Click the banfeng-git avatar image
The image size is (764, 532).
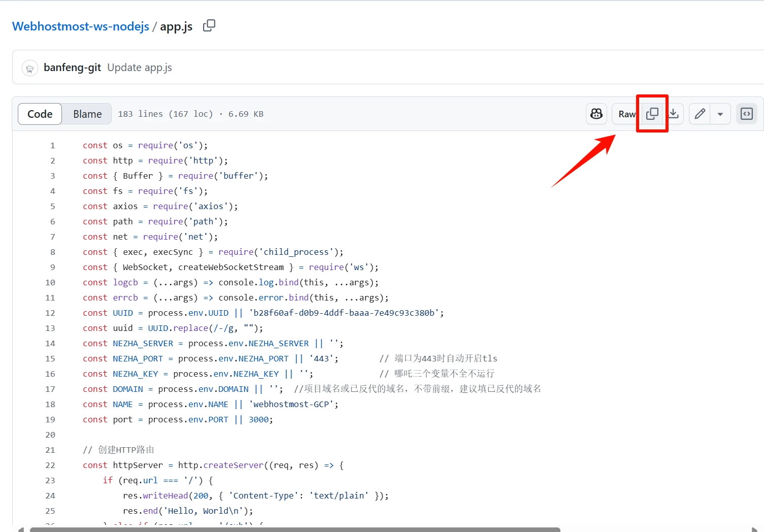[x=30, y=68]
